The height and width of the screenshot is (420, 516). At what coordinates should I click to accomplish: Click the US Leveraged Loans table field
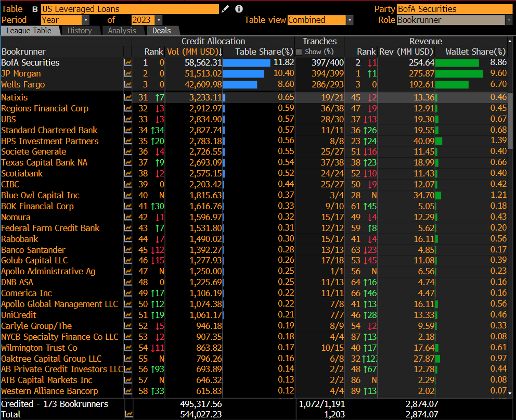click(130, 9)
